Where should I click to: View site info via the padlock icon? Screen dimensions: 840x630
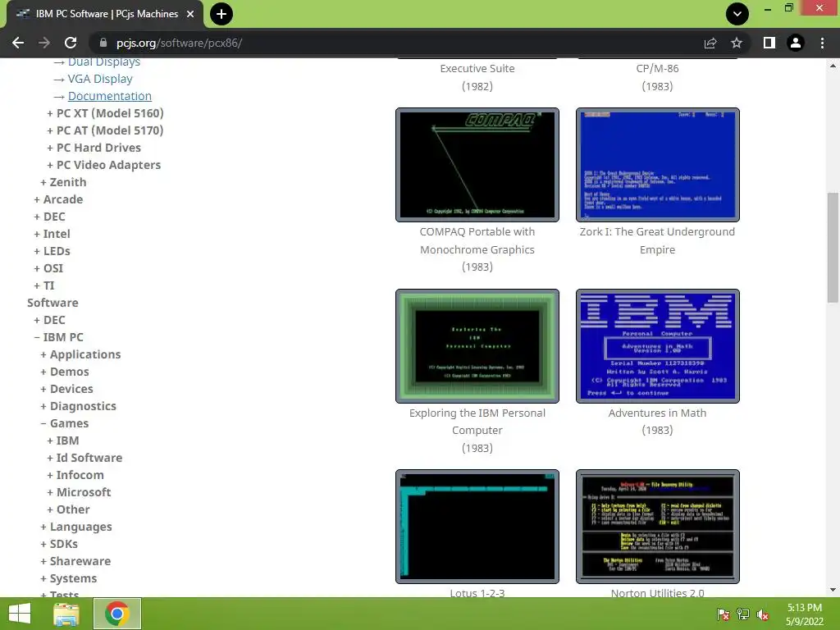coord(103,43)
